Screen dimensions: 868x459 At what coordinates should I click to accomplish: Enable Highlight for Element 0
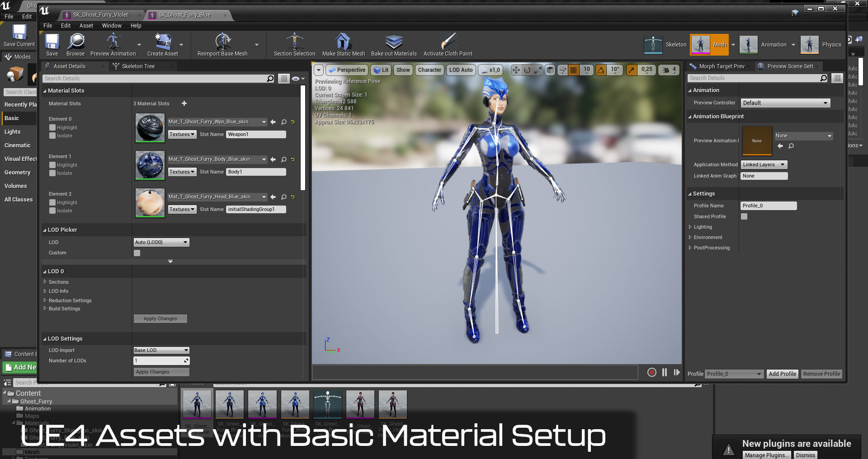click(52, 127)
